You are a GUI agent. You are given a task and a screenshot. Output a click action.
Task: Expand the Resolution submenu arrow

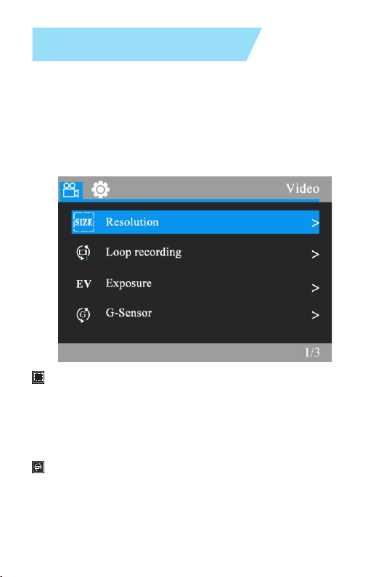[x=315, y=223]
